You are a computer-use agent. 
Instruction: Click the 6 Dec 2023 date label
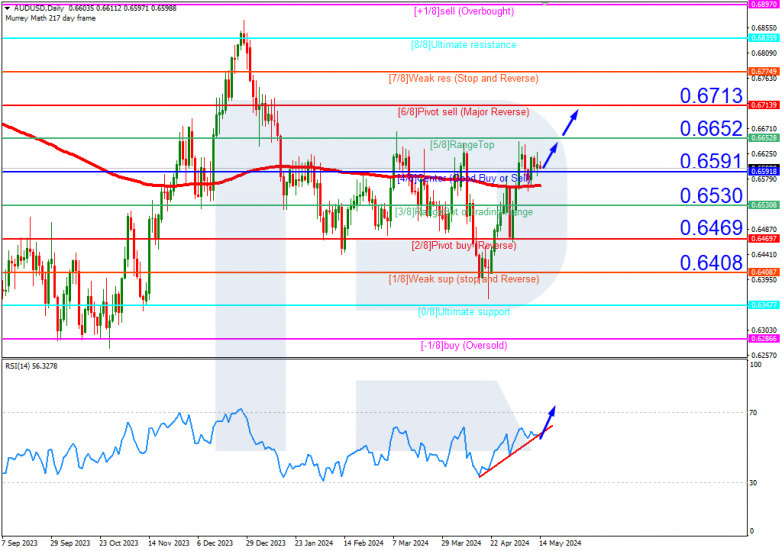(215, 543)
